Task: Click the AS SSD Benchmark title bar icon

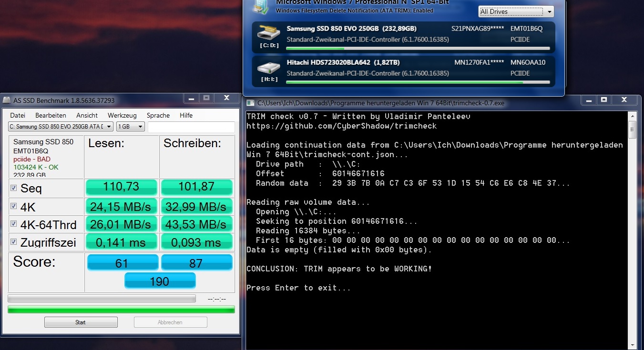Action: coord(7,100)
